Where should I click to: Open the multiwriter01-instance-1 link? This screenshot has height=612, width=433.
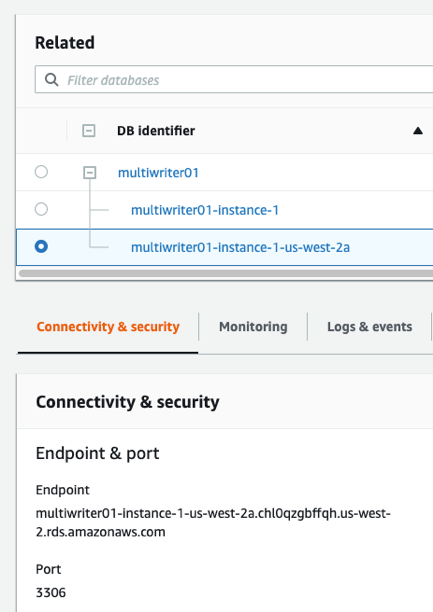coord(205,210)
